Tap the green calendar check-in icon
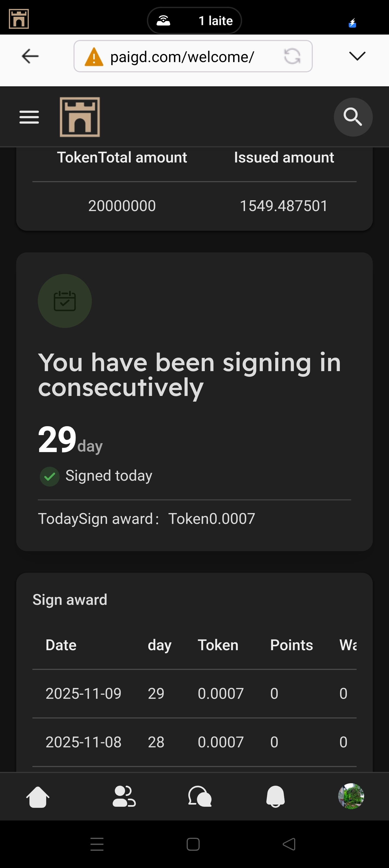 [x=65, y=301]
